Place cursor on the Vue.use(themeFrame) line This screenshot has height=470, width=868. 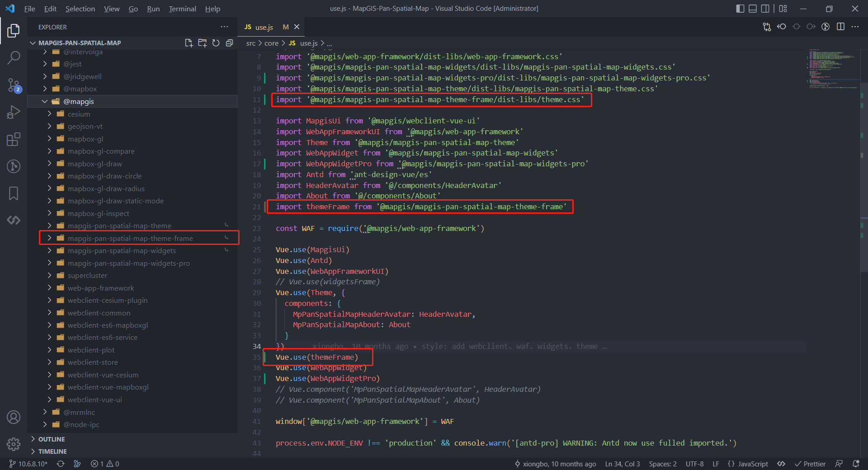coord(317,357)
